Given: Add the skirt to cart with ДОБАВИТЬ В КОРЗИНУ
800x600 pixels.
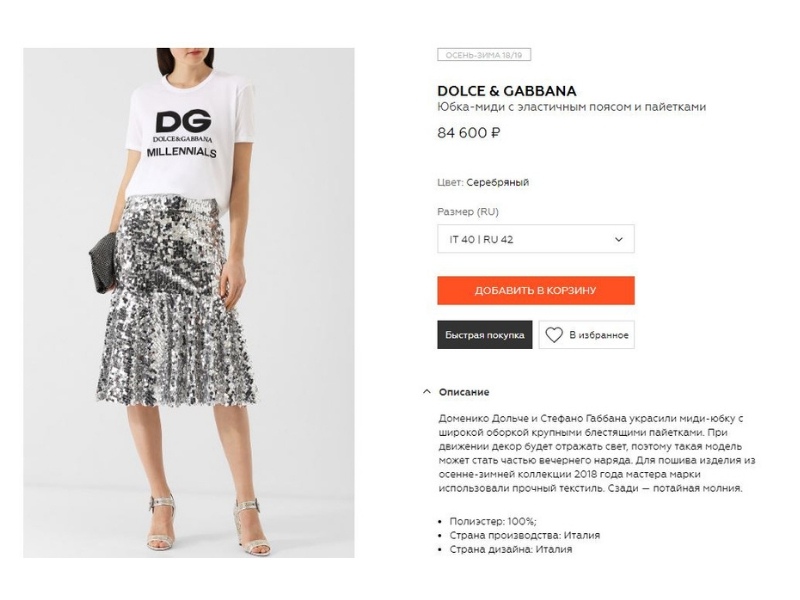Looking at the screenshot, I should pos(536,290).
